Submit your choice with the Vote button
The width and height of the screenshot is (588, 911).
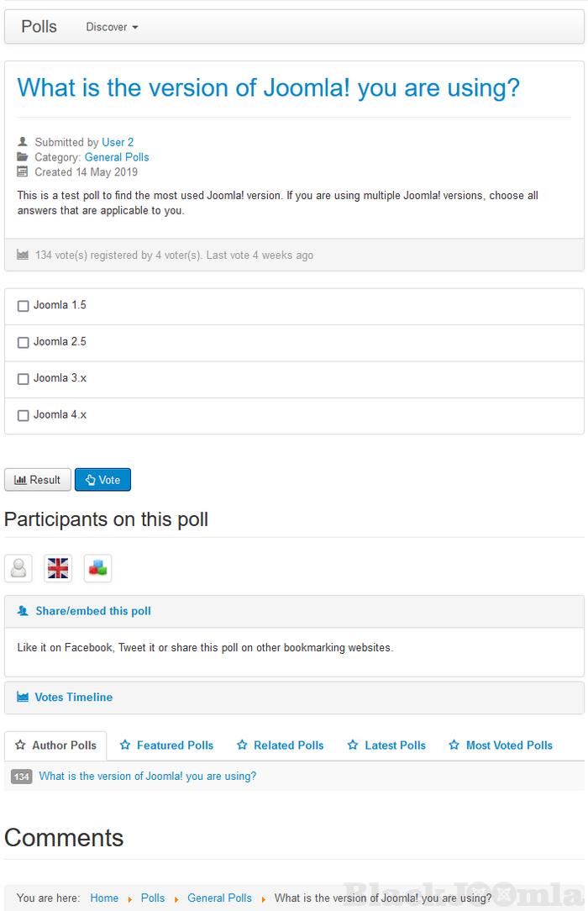point(102,480)
